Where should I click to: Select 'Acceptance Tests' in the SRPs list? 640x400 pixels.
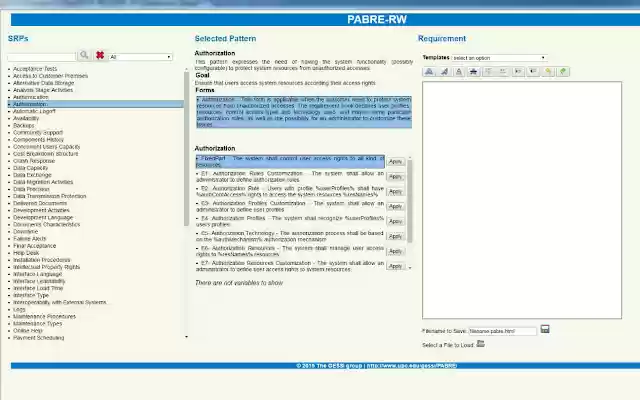click(35, 69)
